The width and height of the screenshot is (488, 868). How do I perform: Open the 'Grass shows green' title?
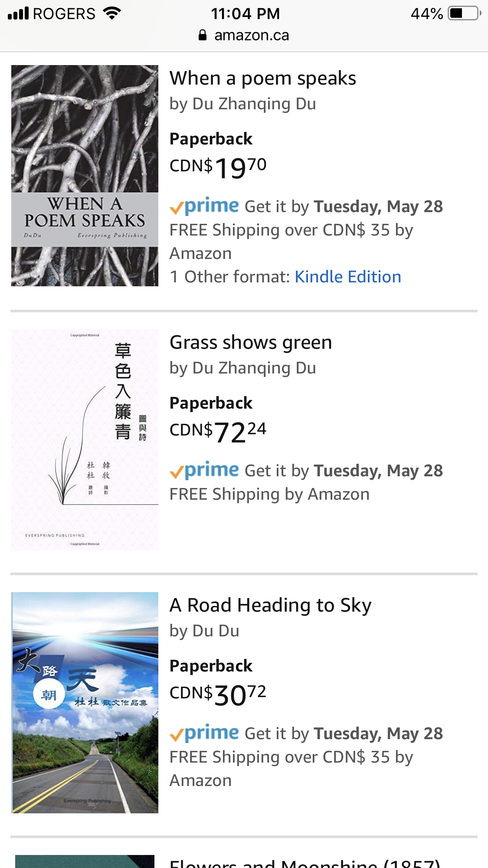pos(251,343)
